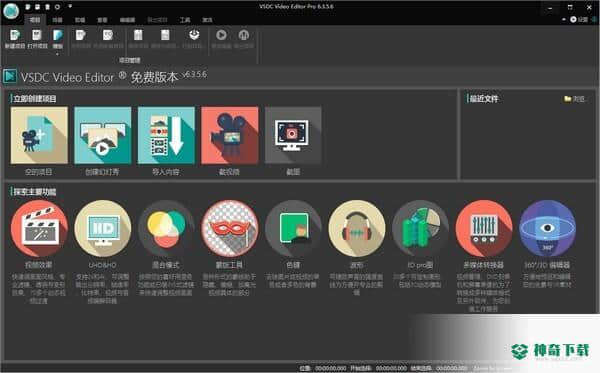Switch to the 场景 (Scenes) ribbon tab
This screenshot has height=373, width=600.
tap(57, 20)
